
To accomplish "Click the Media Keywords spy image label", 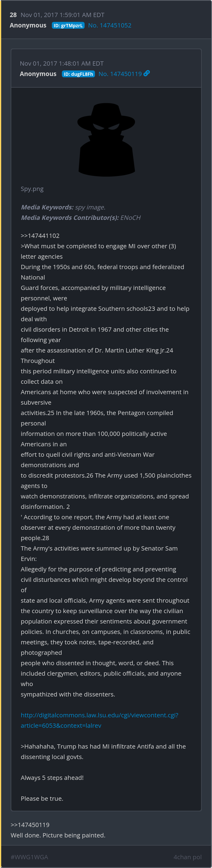I will (x=63, y=207).
